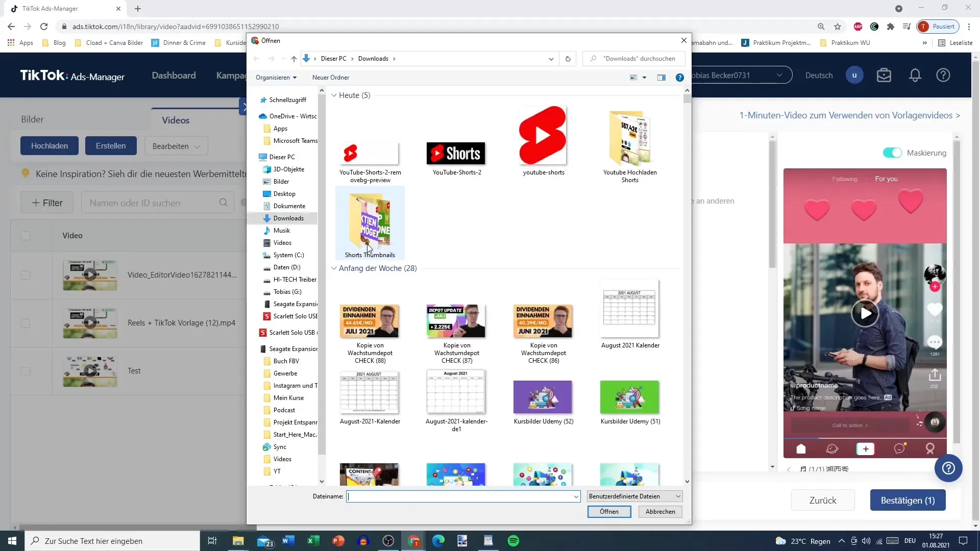Click the floating help bubble near preview
The height and width of the screenshot is (551, 980).
(x=948, y=468)
